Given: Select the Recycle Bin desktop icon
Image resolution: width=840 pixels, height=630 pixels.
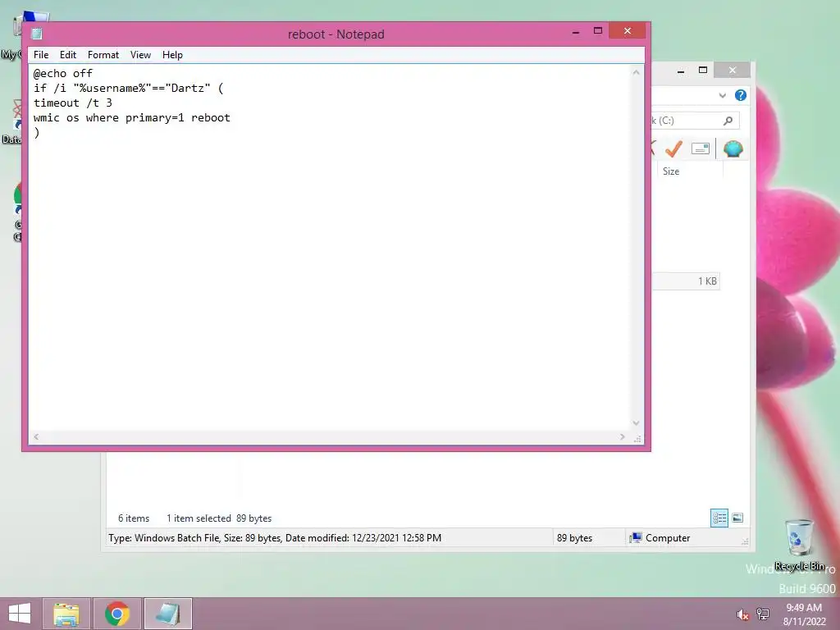Looking at the screenshot, I should pos(799,545).
